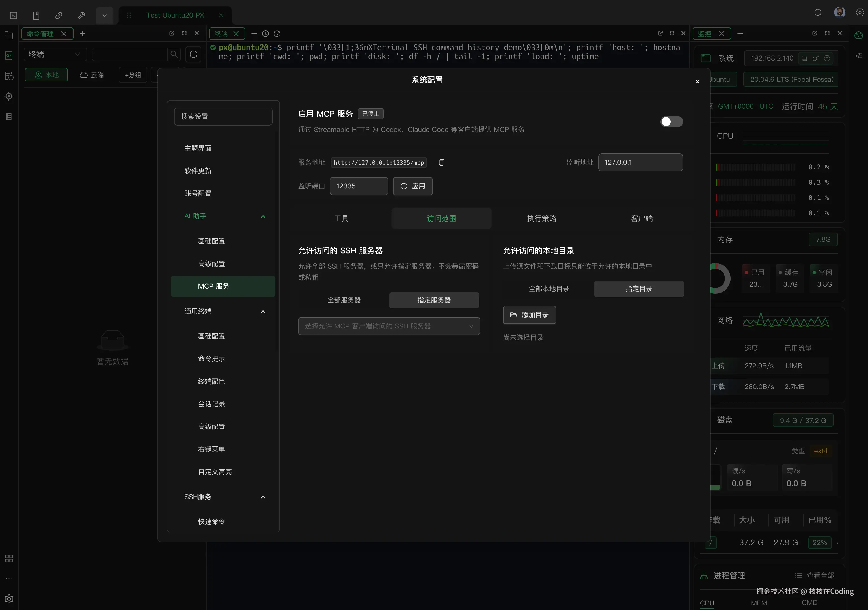Collapse the AI 助手 section
The image size is (868, 610).
(263, 216)
